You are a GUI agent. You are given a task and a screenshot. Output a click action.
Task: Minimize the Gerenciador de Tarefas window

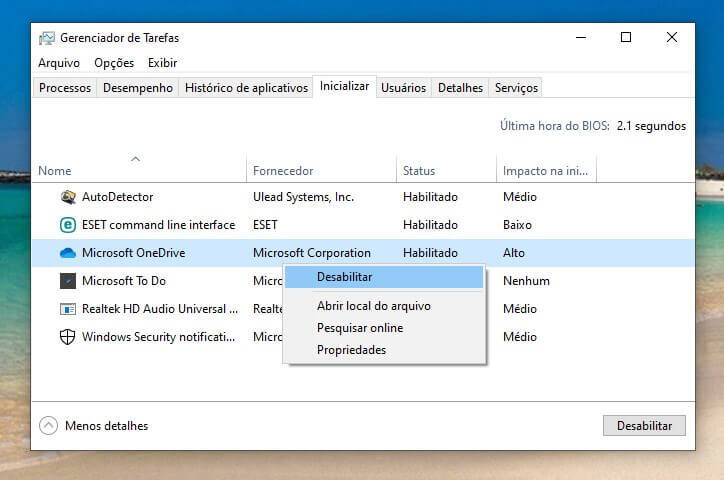pos(581,37)
